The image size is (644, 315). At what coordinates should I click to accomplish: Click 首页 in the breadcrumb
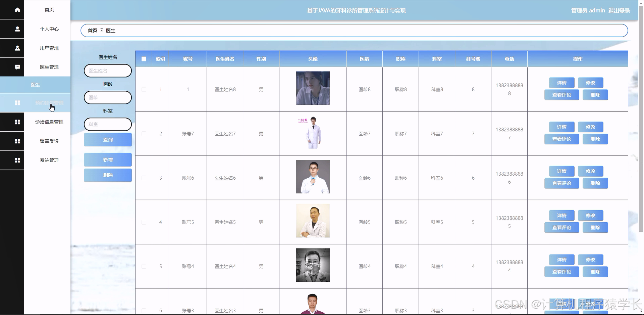[93, 31]
